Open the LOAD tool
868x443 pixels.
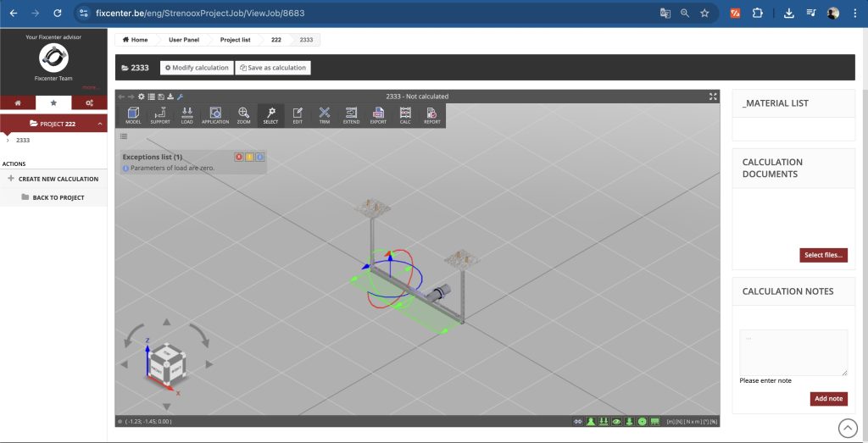(x=187, y=115)
